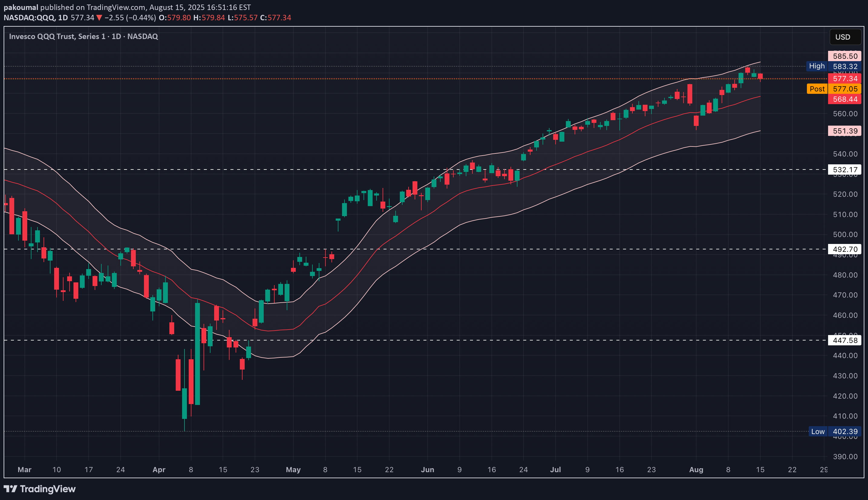Click the TradingView logo
Image resolution: width=868 pixels, height=500 pixels.
(39, 489)
